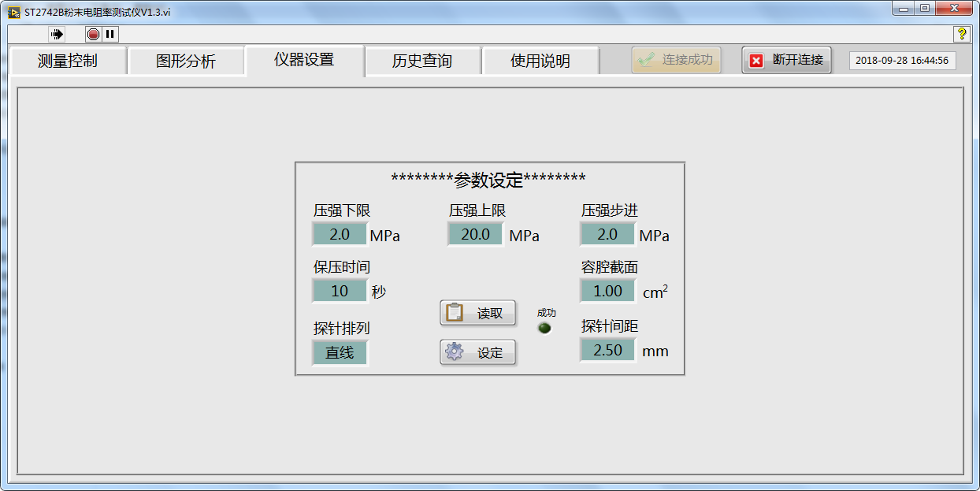Screen dimensions: 980x491
Task: Click the 压强下限 label
Action: 342,211
